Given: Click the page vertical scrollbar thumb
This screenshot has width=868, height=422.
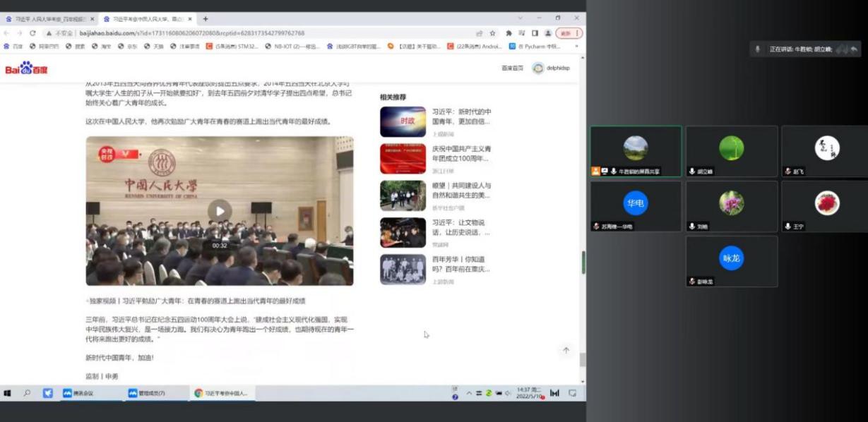Looking at the screenshot, I should (583, 263).
